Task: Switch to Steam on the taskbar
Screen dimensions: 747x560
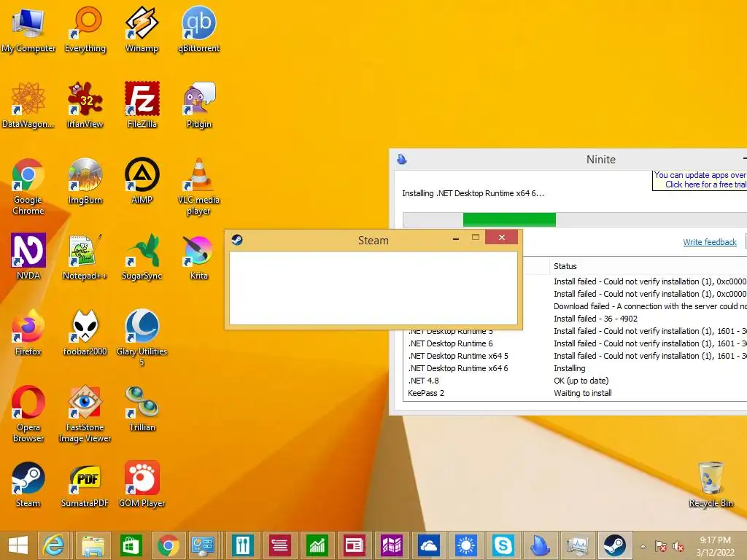Action: [614, 545]
